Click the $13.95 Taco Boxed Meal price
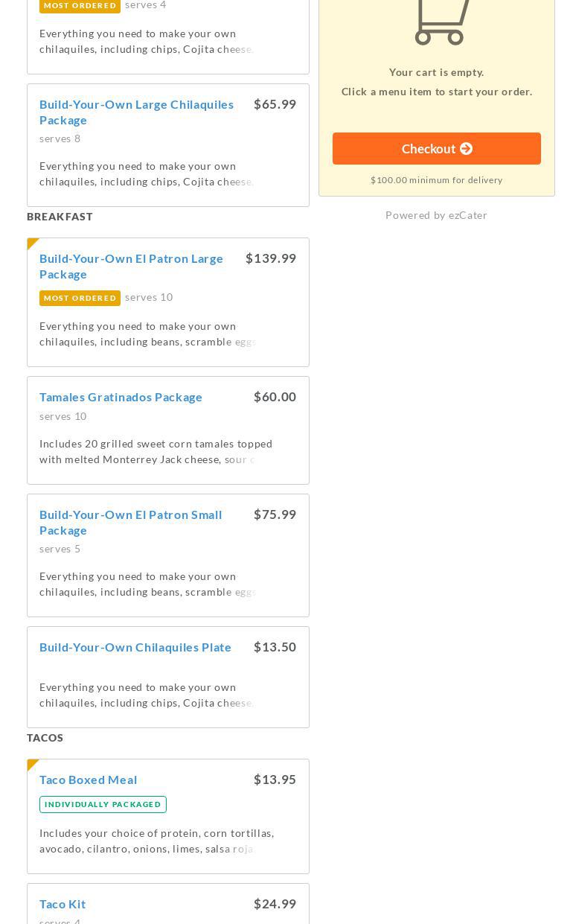This screenshot has height=924, width=573. (x=275, y=780)
